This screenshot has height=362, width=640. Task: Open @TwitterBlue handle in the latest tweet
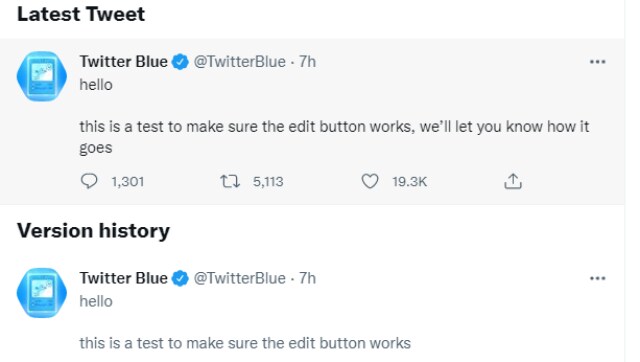click(x=239, y=62)
